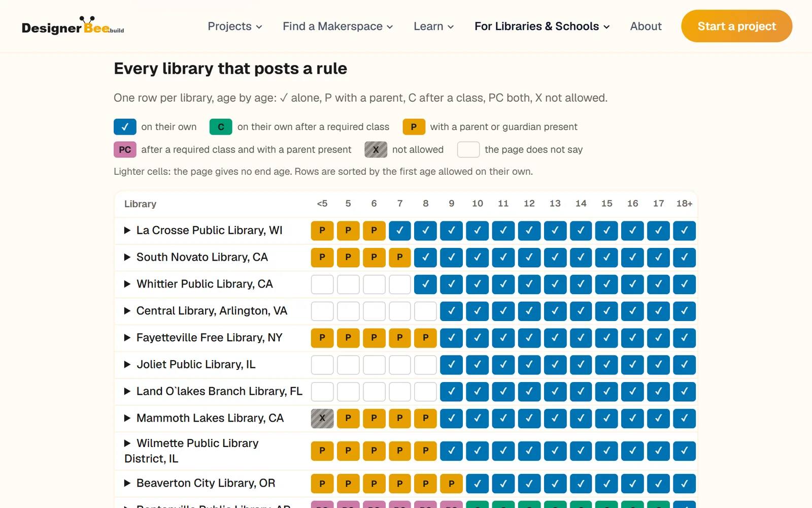Open the Find a Makerspace menu
Viewport: 812px width, 508px height.
(338, 26)
